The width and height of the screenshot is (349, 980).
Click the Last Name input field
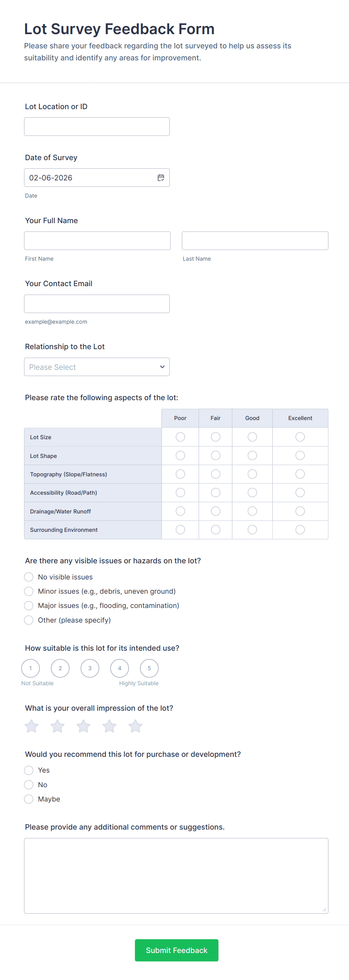pyautogui.click(x=254, y=241)
